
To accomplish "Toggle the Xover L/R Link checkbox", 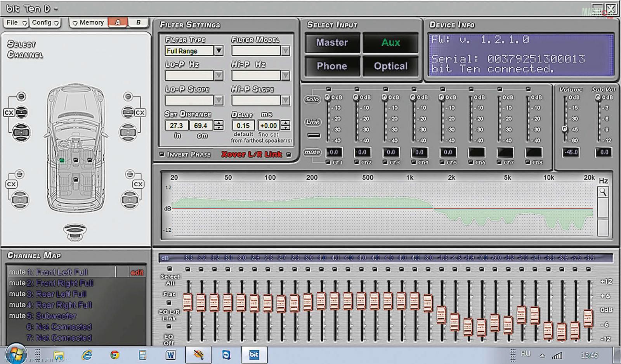I will [x=288, y=154].
